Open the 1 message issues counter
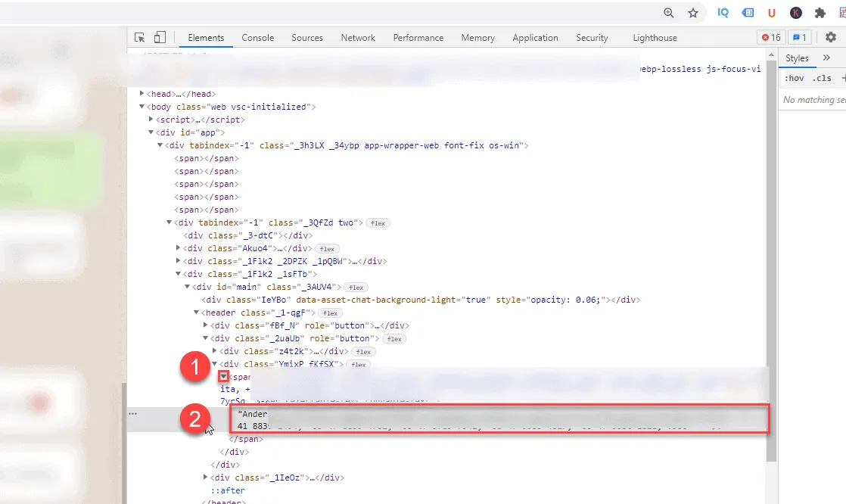 [x=800, y=37]
